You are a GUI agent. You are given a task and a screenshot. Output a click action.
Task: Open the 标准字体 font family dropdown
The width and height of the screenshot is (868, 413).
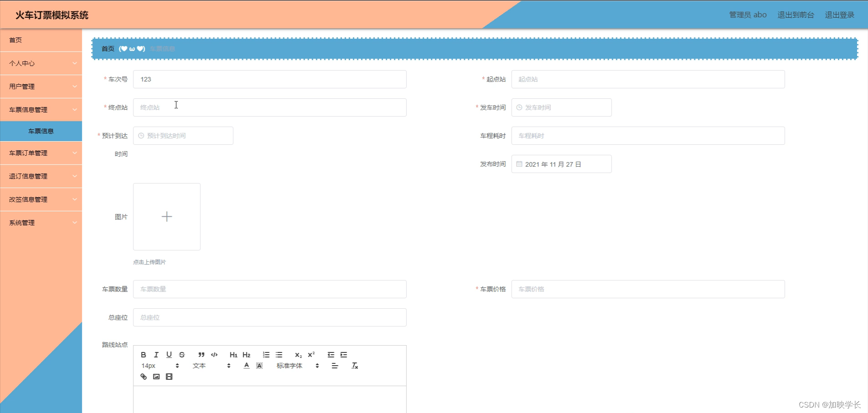pos(290,366)
